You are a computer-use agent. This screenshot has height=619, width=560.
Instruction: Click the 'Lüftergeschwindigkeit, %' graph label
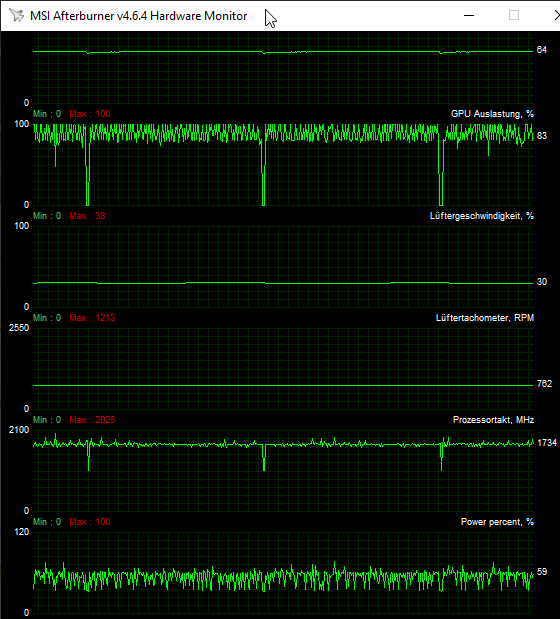(x=481, y=216)
